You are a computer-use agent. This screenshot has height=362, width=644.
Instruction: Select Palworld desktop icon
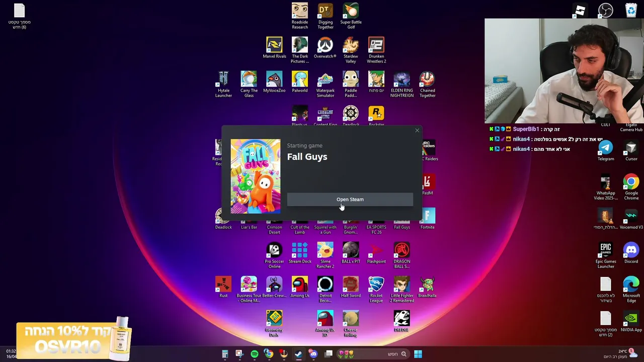(300, 82)
